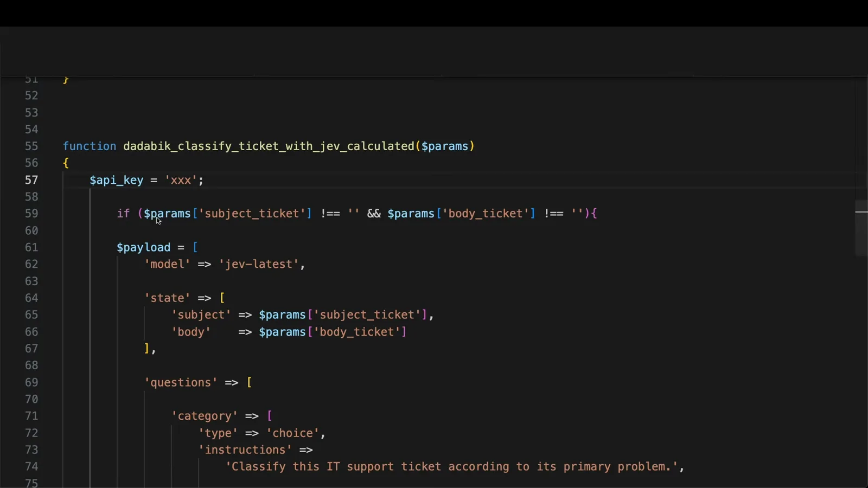The width and height of the screenshot is (868, 488).
Task: Click the 'body' key on line 66
Action: pos(191,332)
